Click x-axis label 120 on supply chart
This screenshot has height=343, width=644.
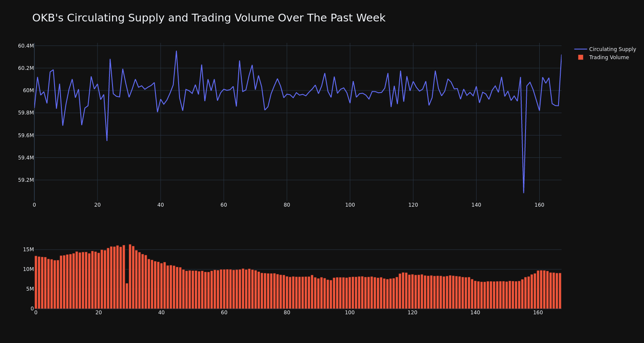[413, 205]
